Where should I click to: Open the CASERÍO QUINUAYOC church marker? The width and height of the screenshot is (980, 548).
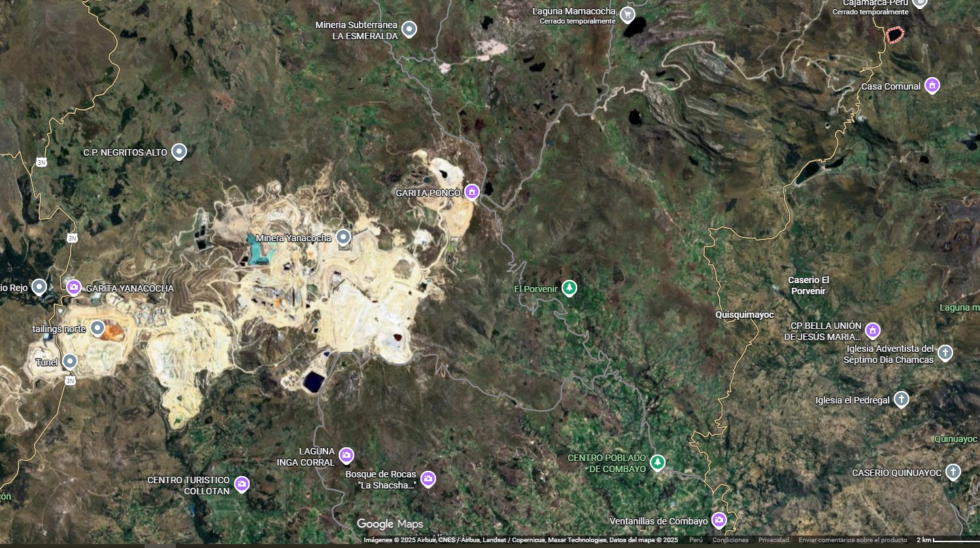pos(953,472)
